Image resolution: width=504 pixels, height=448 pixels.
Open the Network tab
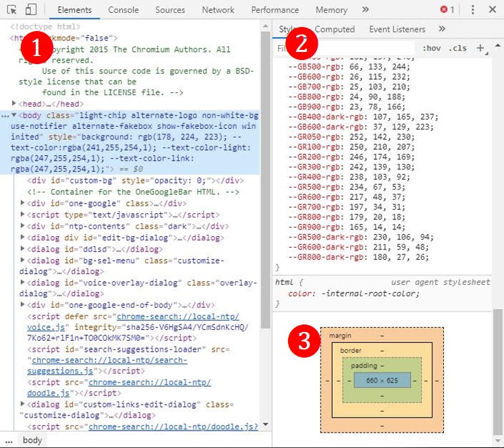tap(218, 10)
